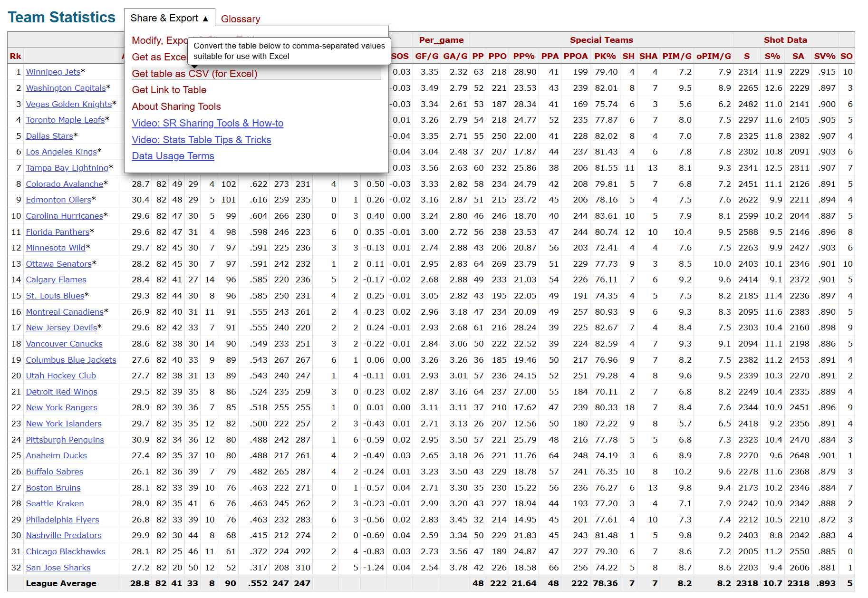Open About Sharing Tools

[x=176, y=106]
